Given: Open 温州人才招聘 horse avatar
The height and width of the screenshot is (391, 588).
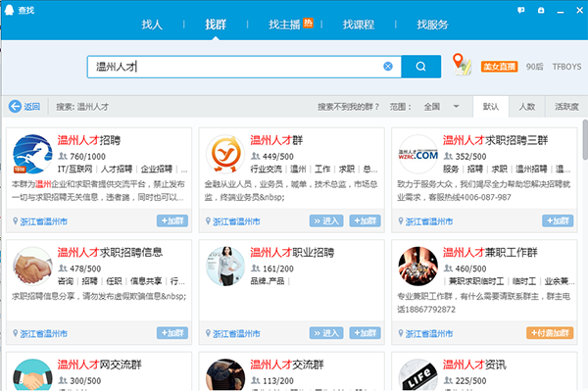Looking at the screenshot, I should [x=32, y=154].
